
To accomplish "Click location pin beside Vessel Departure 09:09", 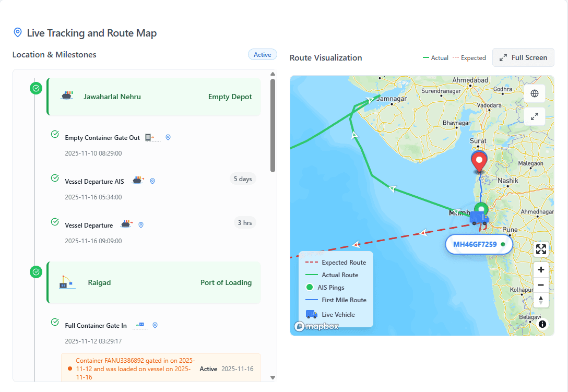I will 141,225.
